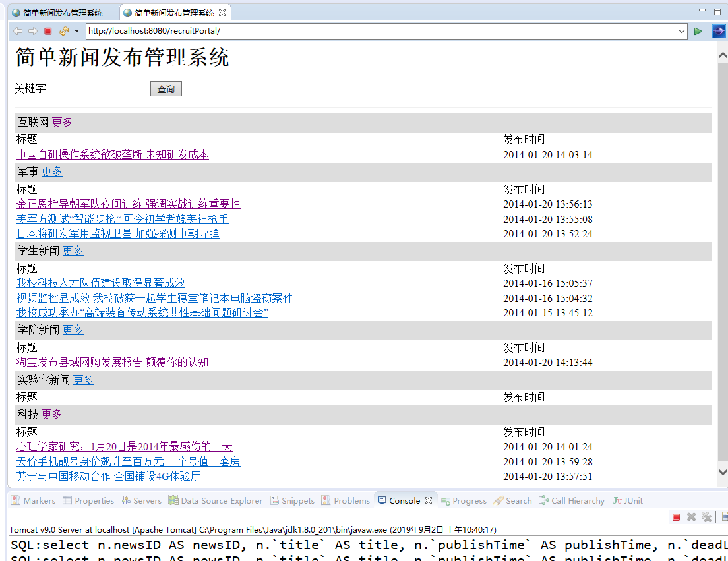728x561 pixels.
Task: Open the page in an external browser
Action: (x=718, y=30)
